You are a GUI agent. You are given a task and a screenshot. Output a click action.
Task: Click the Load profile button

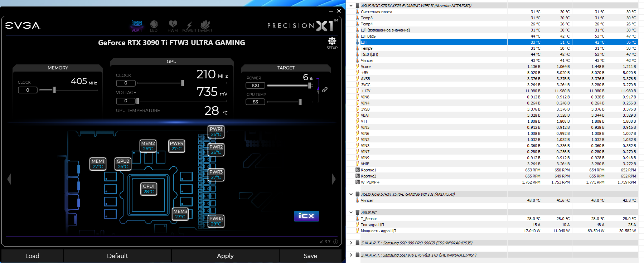pos(32,256)
